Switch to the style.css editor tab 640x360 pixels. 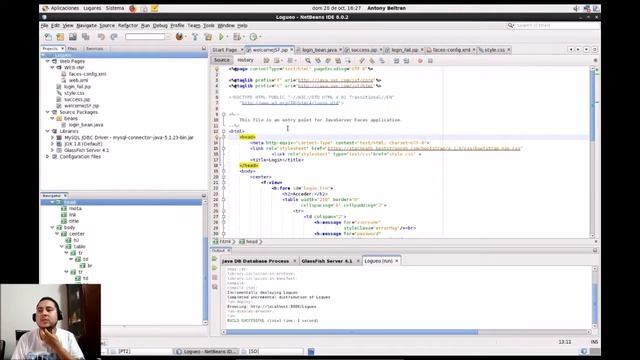click(x=494, y=50)
